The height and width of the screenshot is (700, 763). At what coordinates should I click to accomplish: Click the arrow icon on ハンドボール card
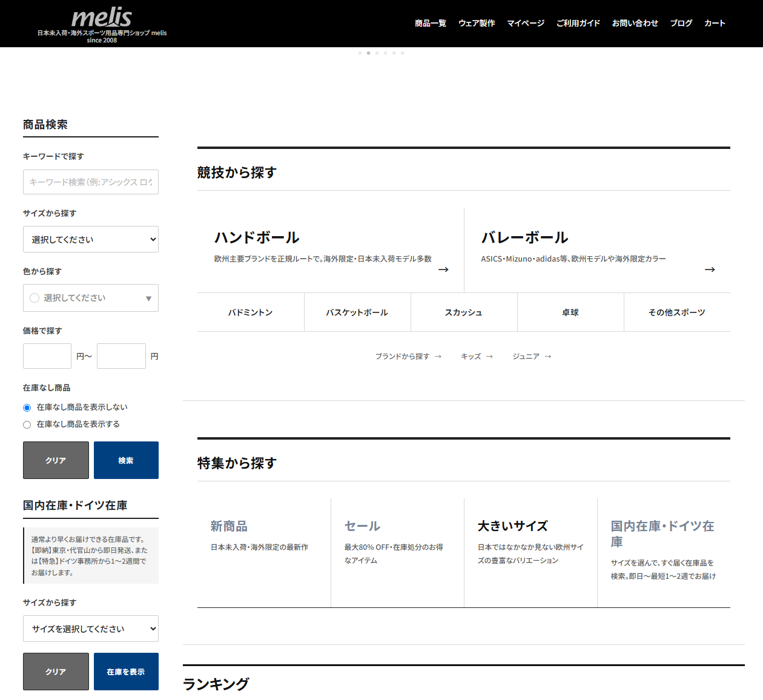tap(443, 269)
